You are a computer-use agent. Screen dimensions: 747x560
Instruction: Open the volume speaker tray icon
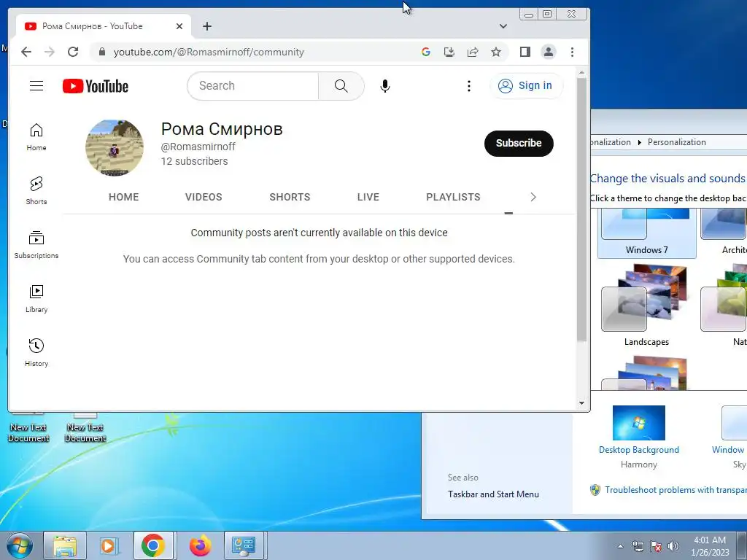coord(673,546)
